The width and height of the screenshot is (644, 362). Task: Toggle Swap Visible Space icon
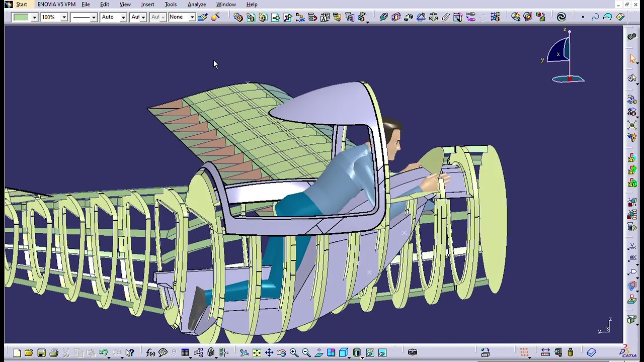pyautogui.click(x=382, y=352)
